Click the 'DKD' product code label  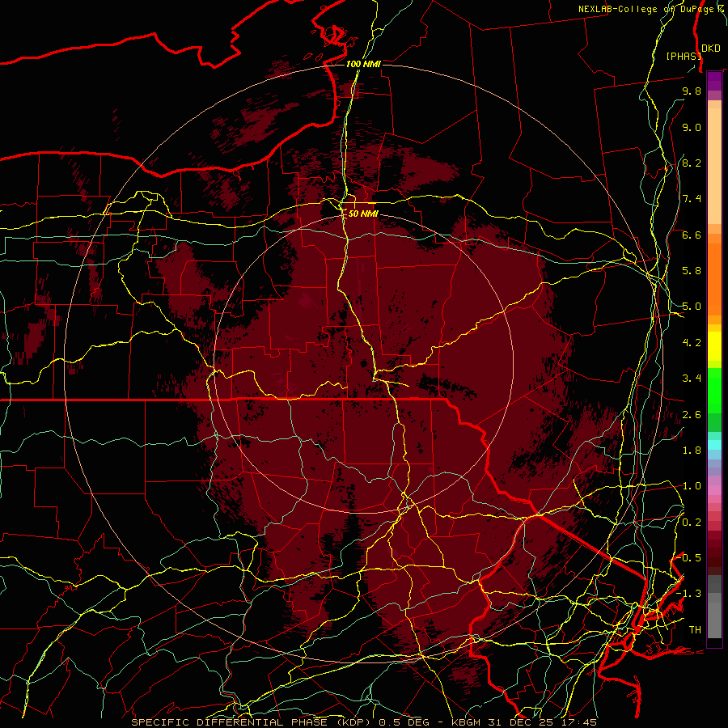[x=710, y=49]
